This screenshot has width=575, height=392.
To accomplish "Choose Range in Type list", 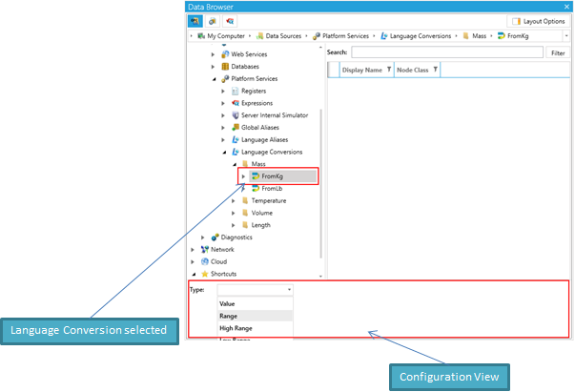I will [255, 316].
